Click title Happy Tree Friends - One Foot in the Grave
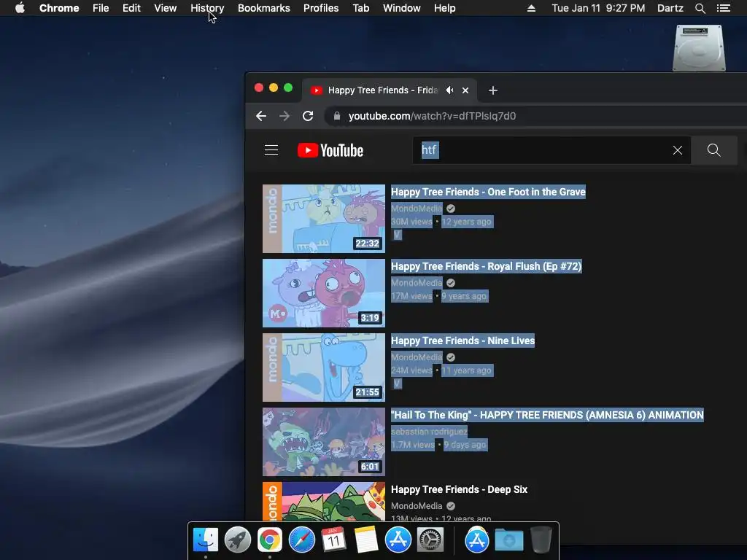 click(488, 192)
